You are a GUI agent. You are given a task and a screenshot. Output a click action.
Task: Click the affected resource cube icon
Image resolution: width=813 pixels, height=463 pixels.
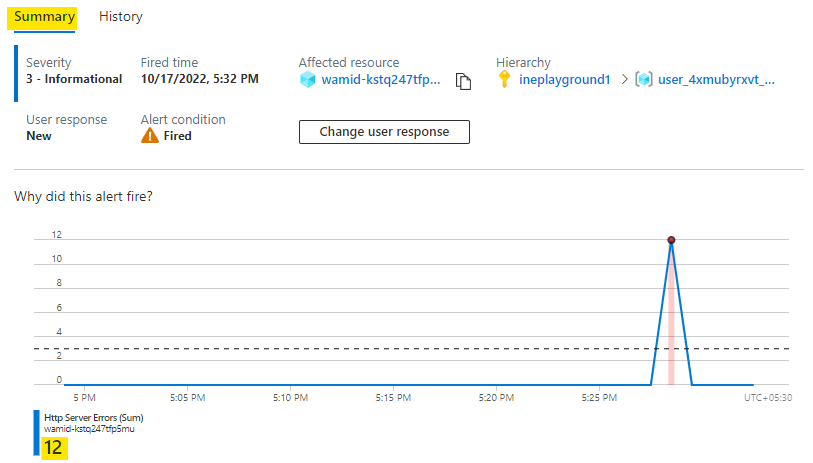[x=308, y=80]
